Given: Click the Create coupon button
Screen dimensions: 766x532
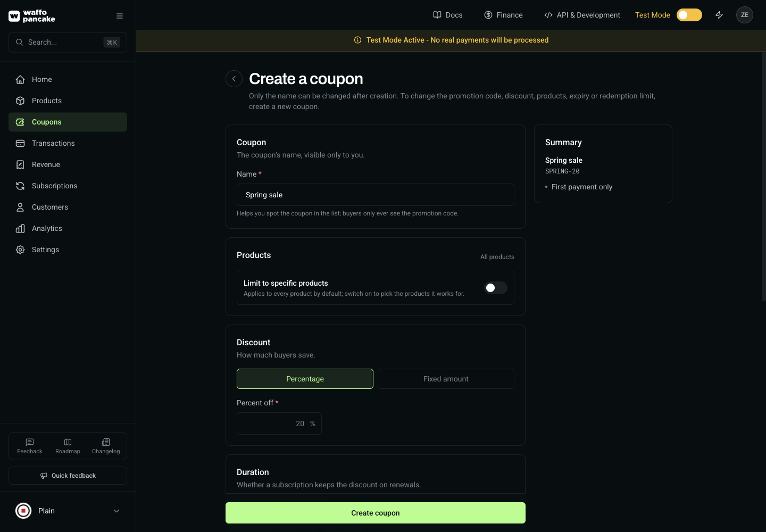Looking at the screenshot, I should (x=376, y=513).
